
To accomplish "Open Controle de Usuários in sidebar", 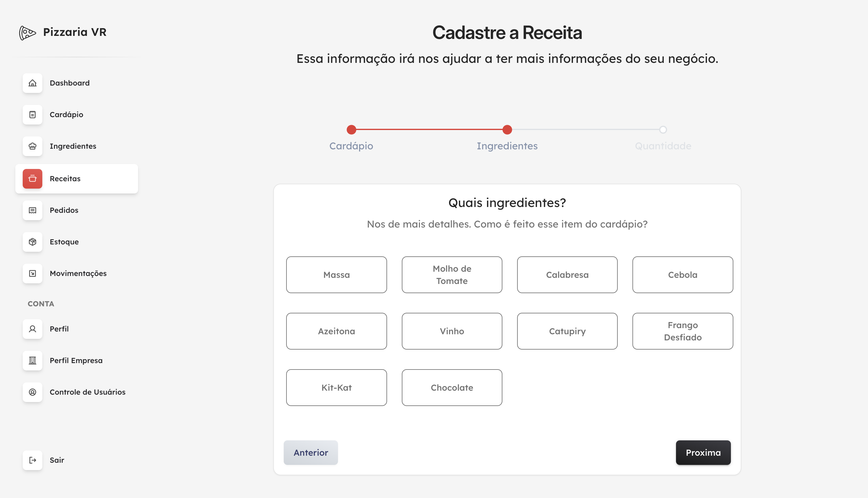I will [87, 392].
